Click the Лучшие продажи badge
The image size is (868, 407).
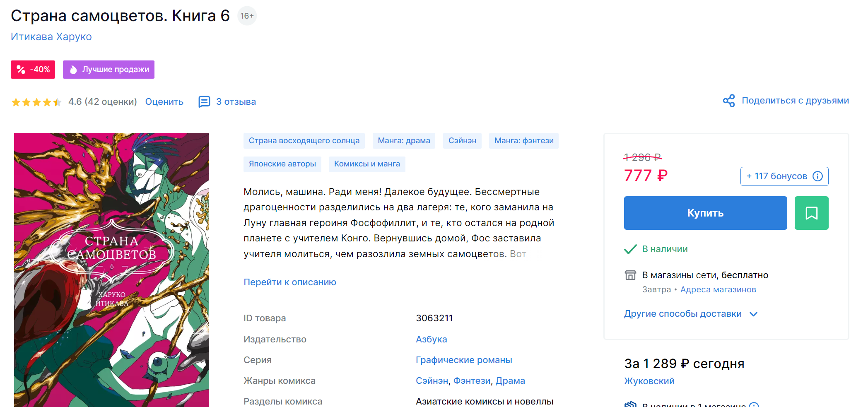click(108, 70)
